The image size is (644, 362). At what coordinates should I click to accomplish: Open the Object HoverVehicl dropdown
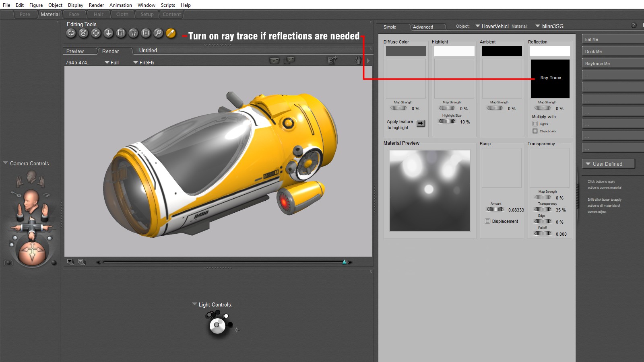tap(492, 26)
